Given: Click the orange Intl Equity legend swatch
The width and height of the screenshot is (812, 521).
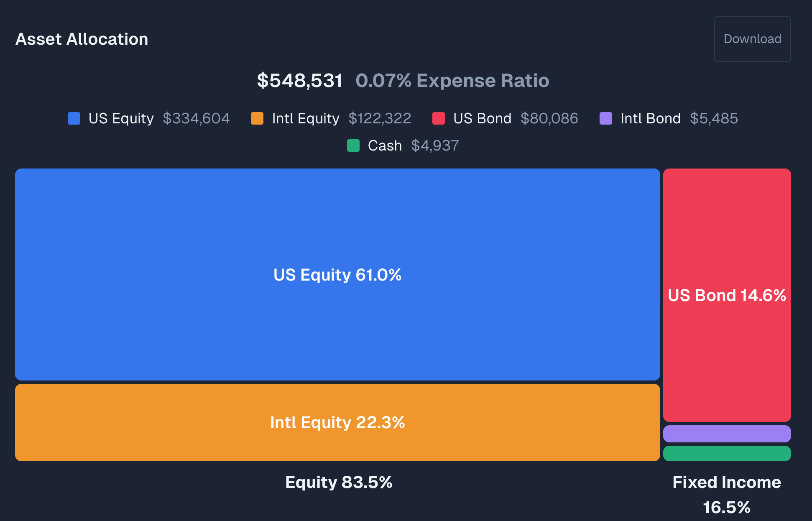Looking at the screenshot, I should click(x=256, y=119).
